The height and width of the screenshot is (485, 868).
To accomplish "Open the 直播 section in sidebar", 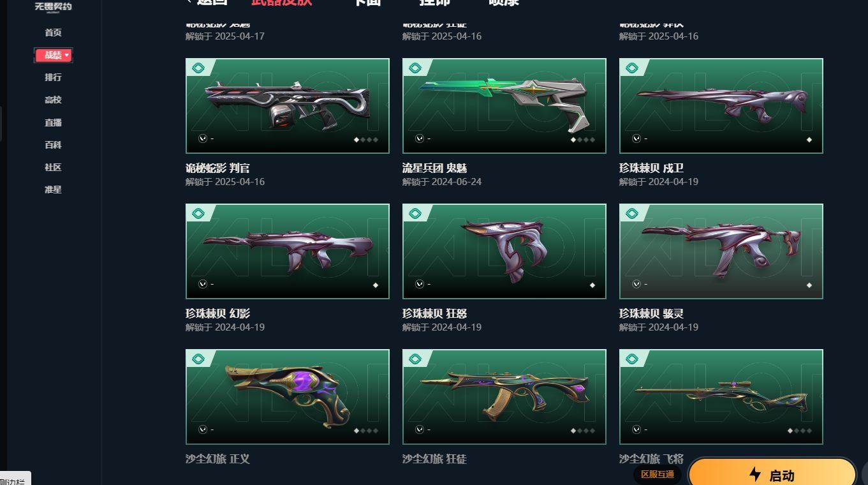I will pyautogui.click(x=54, y=123).
